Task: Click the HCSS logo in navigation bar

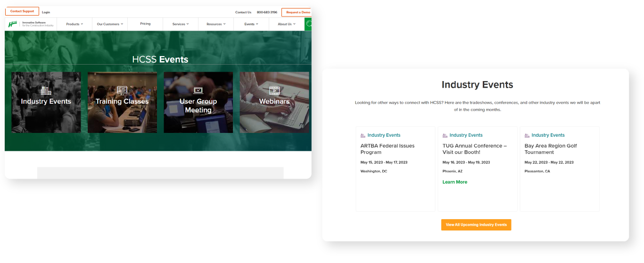Action: [x=13, y=24]
